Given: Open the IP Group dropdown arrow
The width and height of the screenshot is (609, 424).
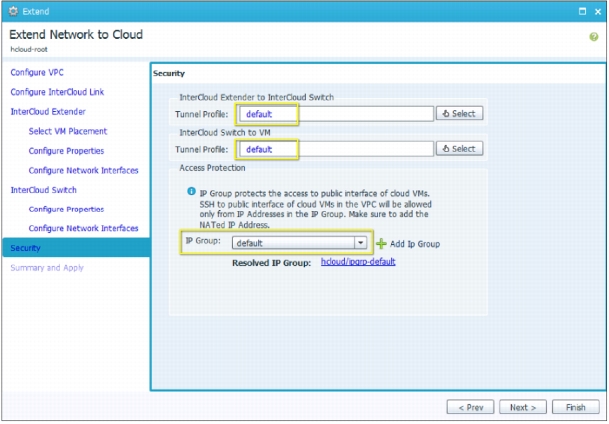Looking at the screenshot, I should click(360, 243).
